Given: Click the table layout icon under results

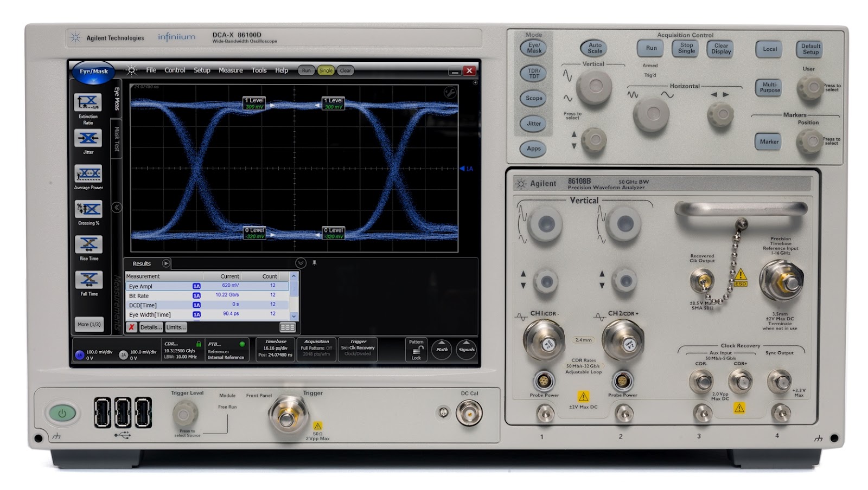Looking at the screenshot, I should [288, 327].
